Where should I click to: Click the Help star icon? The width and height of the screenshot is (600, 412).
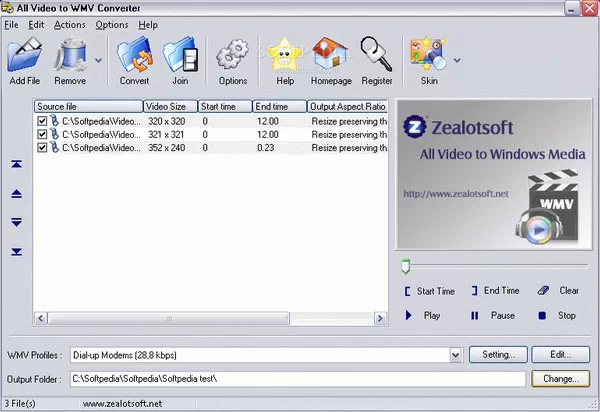pyautogui.click(x=285, y=54)
